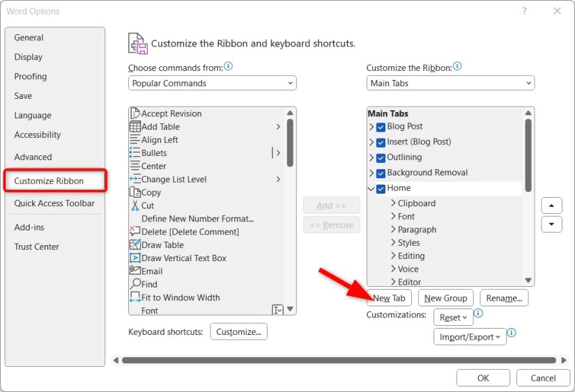Close the Word Options dialog
The height and width of the screenshot is (392, 575).
(x=557, y=11)
